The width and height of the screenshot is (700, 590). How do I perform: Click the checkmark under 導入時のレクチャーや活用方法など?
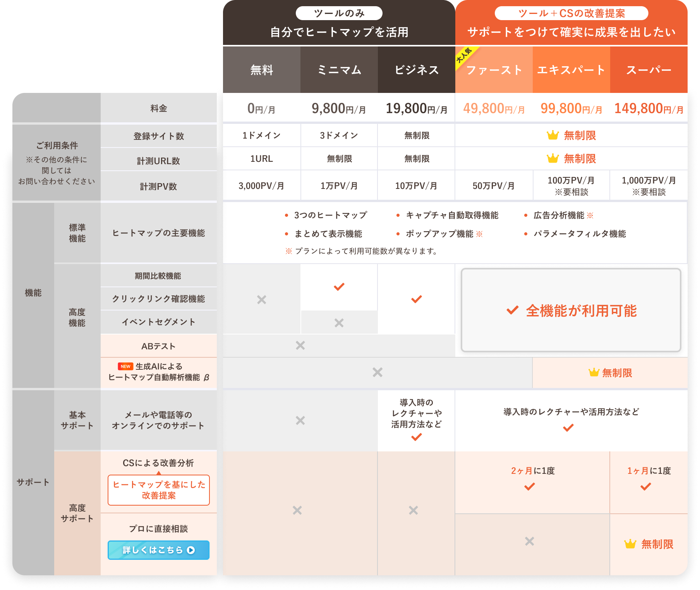pos(568,427)
